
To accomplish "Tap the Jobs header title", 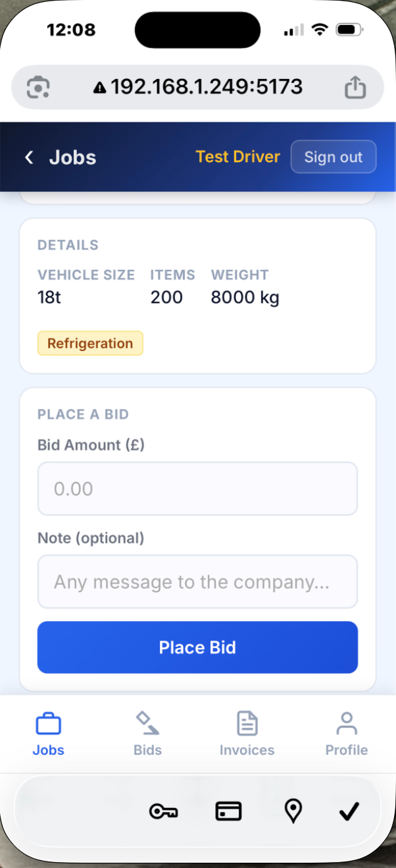I will pyautogui.click(x=72, y=157).
